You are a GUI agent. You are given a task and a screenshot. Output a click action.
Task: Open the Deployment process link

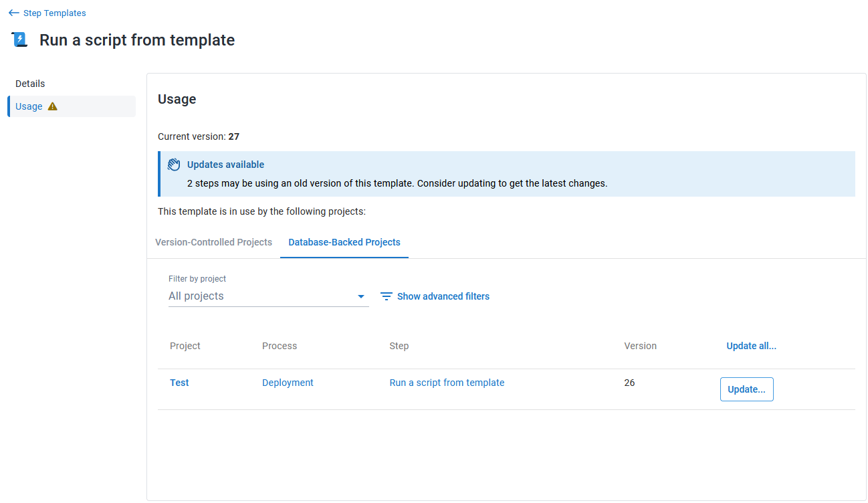click(x=288, y=382)
